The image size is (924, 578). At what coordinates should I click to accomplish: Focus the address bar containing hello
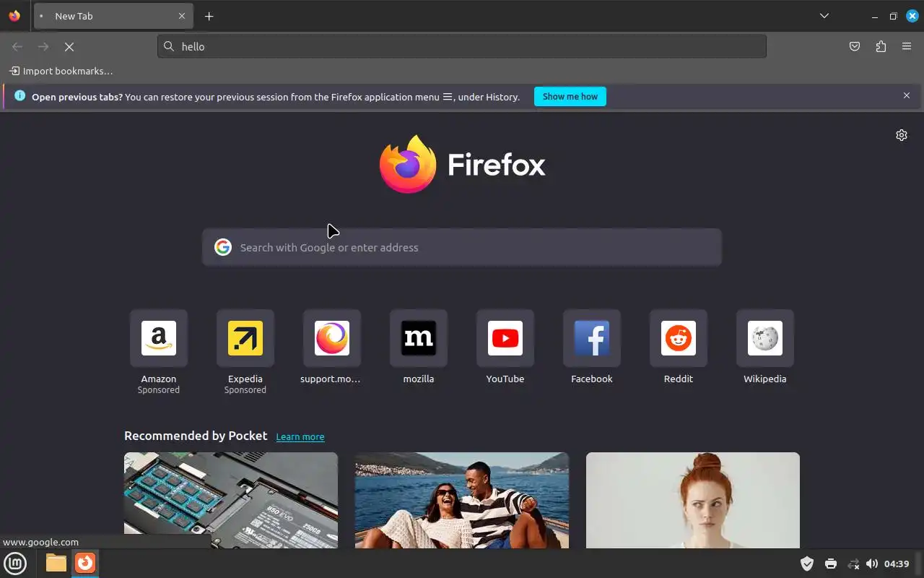(x=462, y=46)
